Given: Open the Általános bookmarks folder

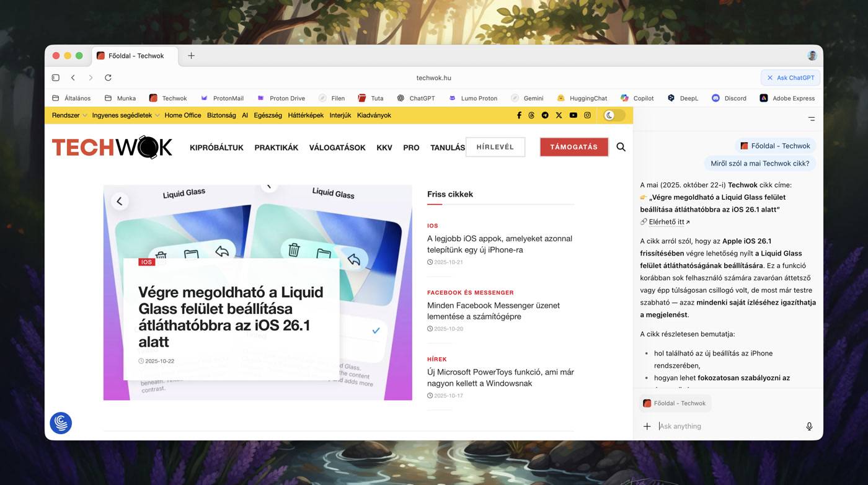Looking at the screenshot, I should pos(71,98).
